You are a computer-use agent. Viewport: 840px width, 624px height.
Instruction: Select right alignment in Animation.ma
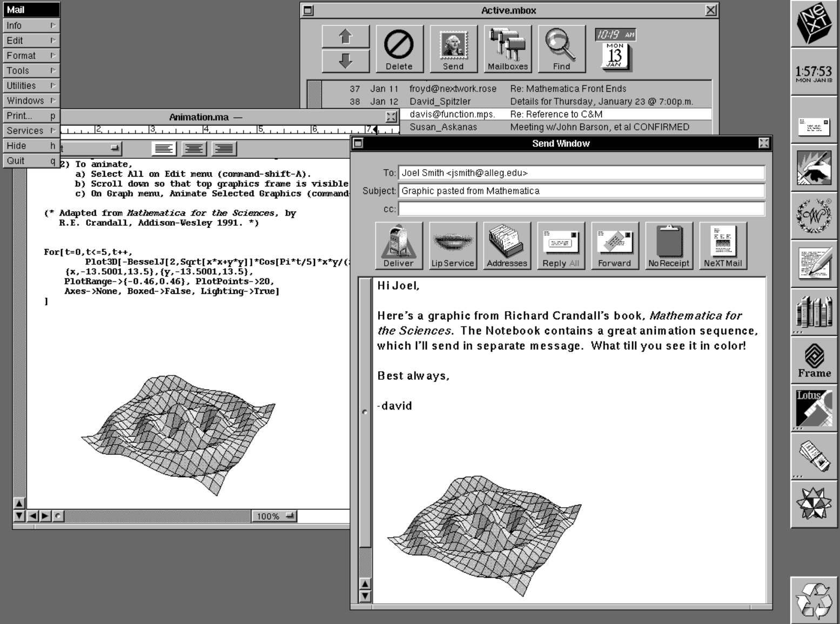coord(224,149)
